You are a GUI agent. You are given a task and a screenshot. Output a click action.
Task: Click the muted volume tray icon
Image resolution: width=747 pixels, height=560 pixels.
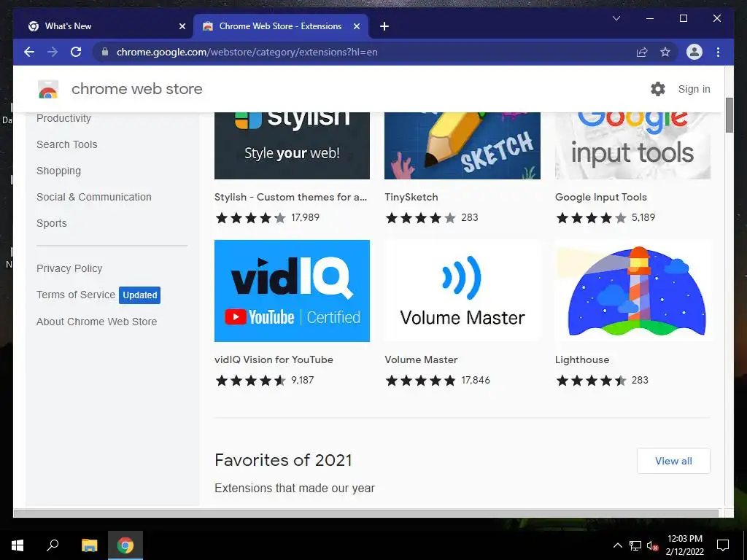pyautogui.click(x=652, y=545)
